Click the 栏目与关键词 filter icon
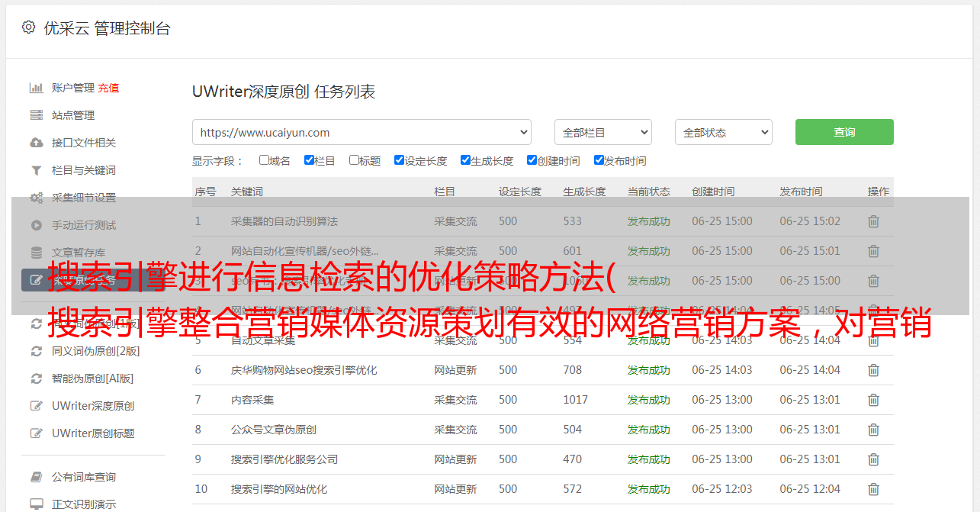 (x=36, y=170)
